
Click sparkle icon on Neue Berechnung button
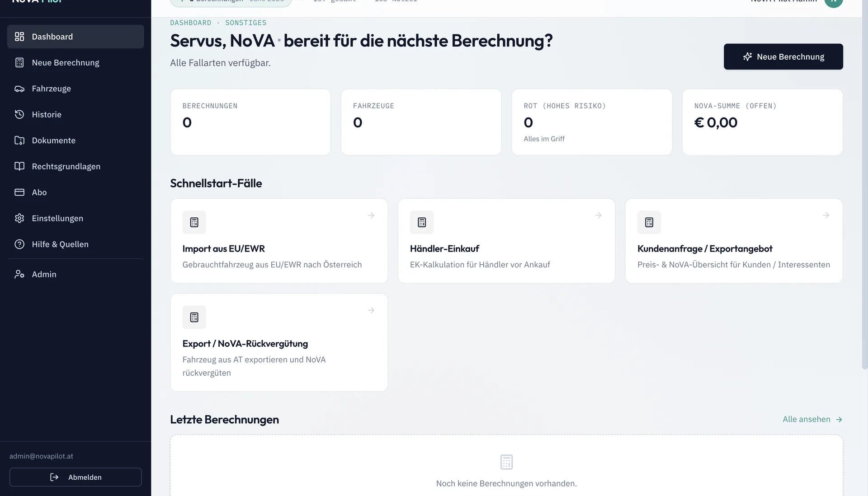pyautogui.click(x=748, y=56)
